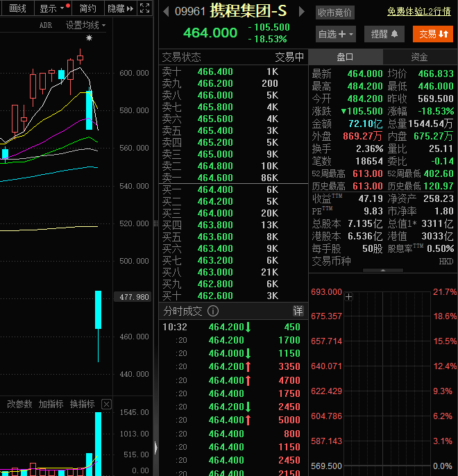458x476 pixels.
Task: Click the 收市竞价 button
Action: (x=334, y=12)
